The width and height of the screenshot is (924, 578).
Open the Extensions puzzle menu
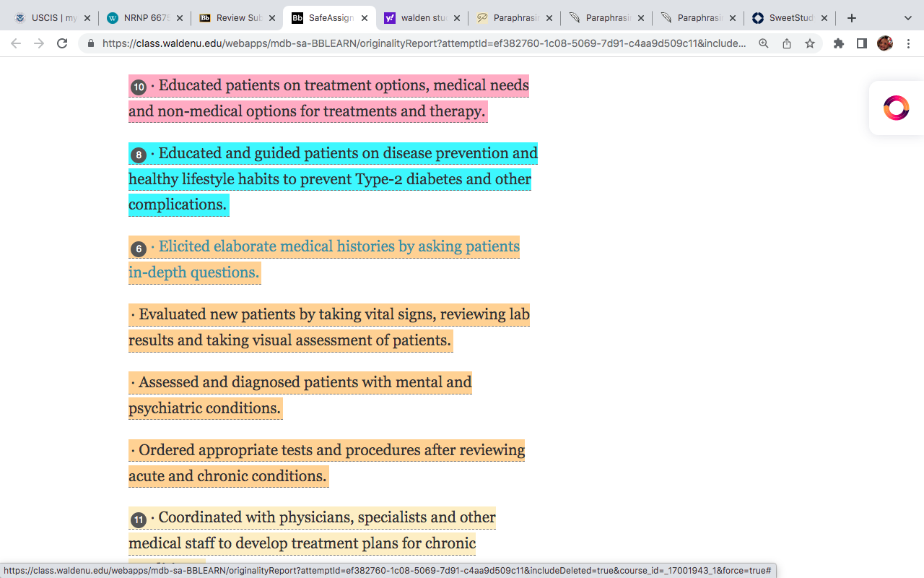click(839, 43)
